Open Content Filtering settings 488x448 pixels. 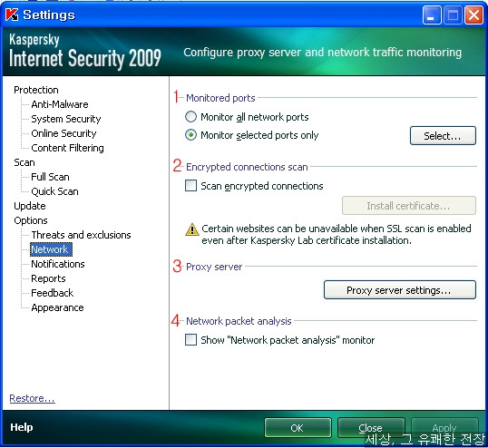click(x=67, y=148)
